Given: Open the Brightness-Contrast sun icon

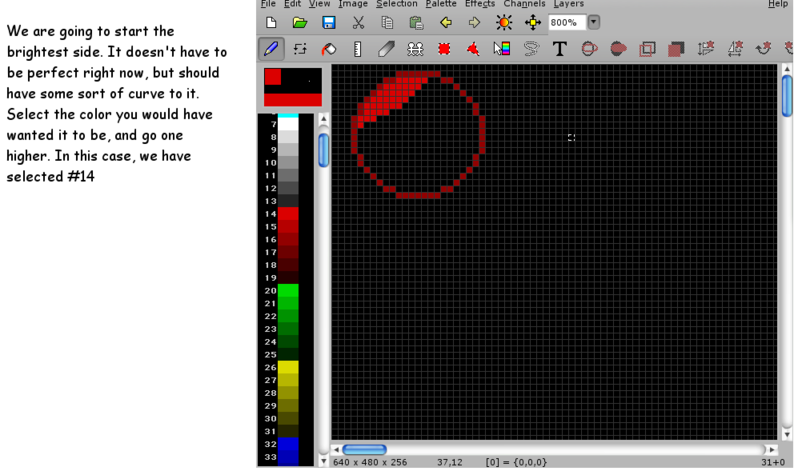Looking at the screenshot, I should [503, 22].
